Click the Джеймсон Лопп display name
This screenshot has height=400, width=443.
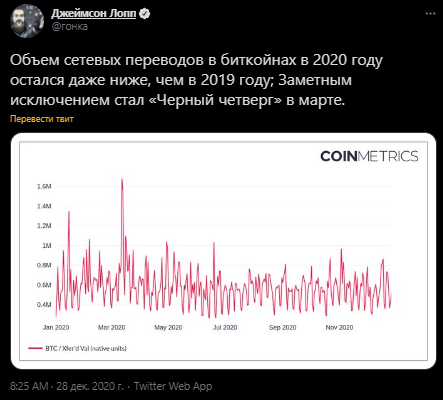[94, 13]
